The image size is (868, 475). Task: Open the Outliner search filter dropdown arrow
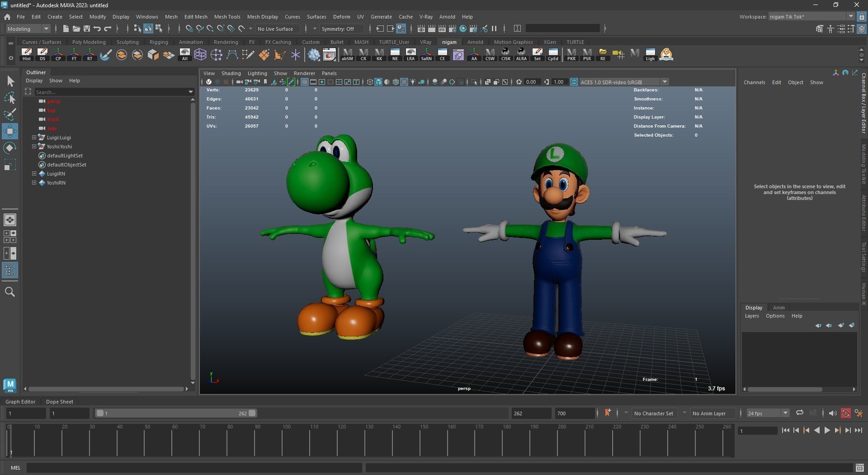click(190, 92)
